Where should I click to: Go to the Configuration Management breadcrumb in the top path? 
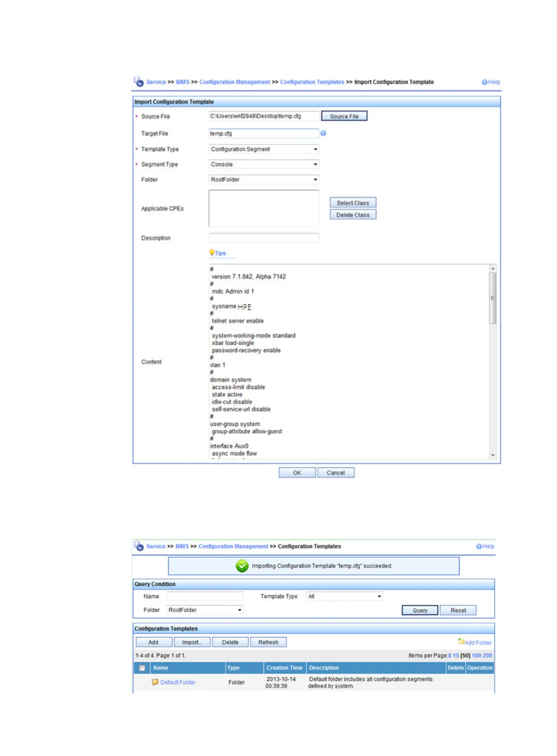pos(235,82)
